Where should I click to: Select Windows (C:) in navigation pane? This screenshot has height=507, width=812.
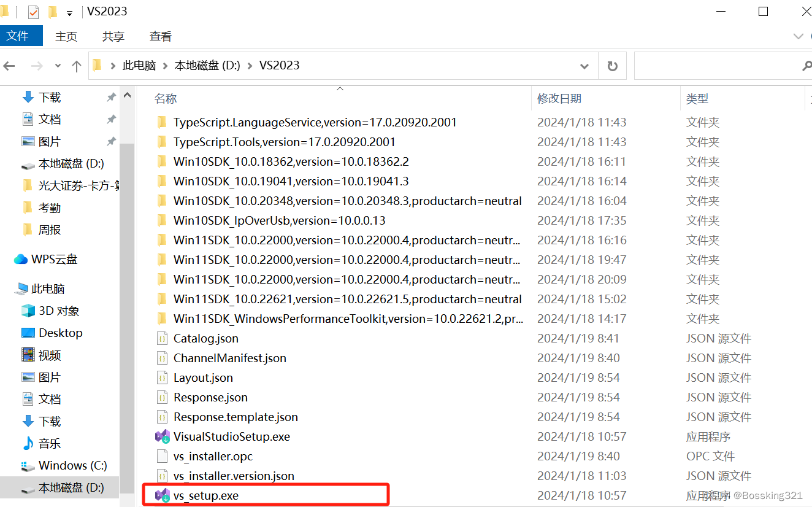coord(72,465)
